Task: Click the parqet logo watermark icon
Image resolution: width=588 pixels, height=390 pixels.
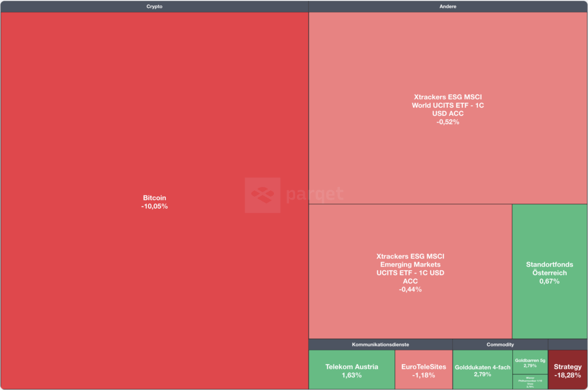Action: [262, 195]
